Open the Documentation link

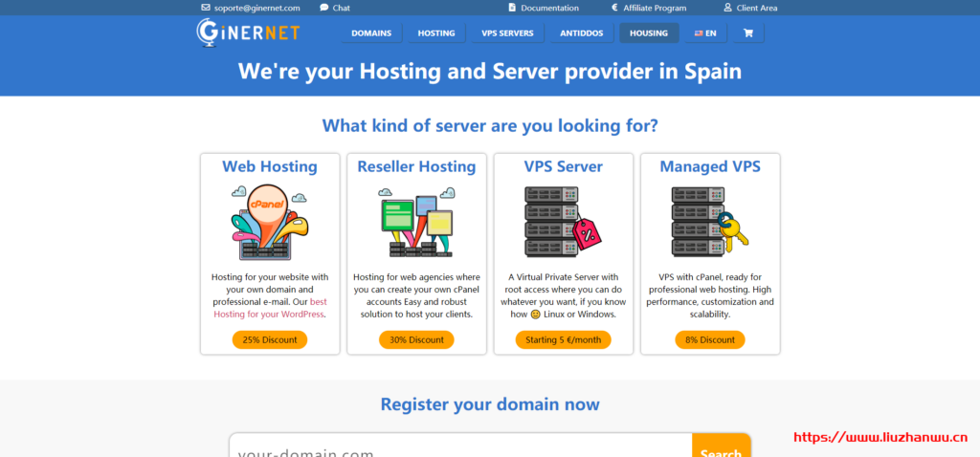coord(550,8)
